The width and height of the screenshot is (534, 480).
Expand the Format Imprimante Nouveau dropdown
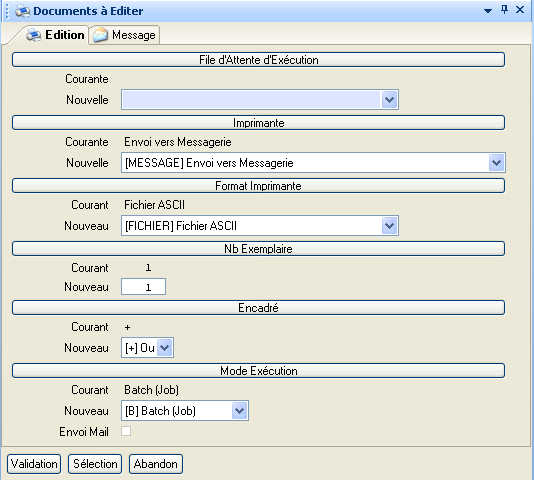(x=390, y=226)
